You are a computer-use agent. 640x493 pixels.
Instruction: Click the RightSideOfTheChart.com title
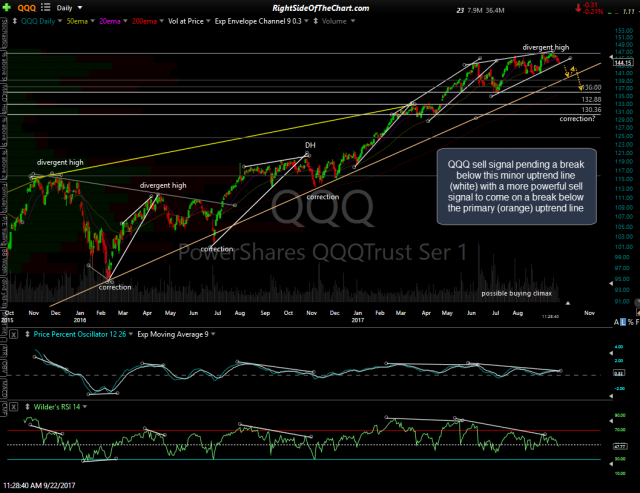(x=321, y=8)
